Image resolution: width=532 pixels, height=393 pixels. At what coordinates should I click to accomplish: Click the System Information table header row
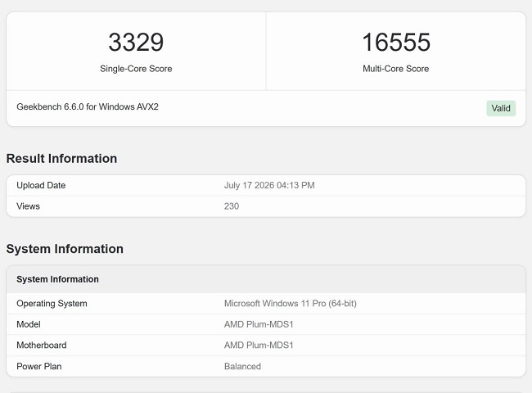coord(266,279)
